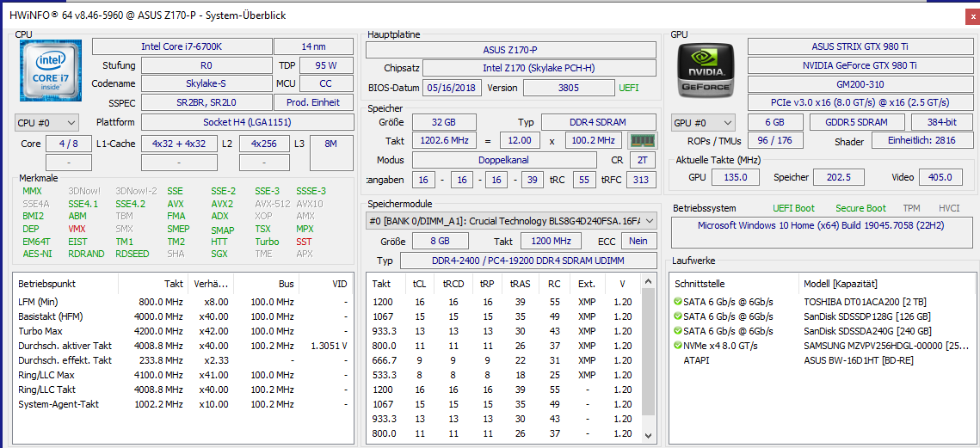Click the Intel Z170 (Skylake PCH-H) chipset field
Image resolution: width=980 pixels, height=448 pixels.
click(x=540, y=67)
